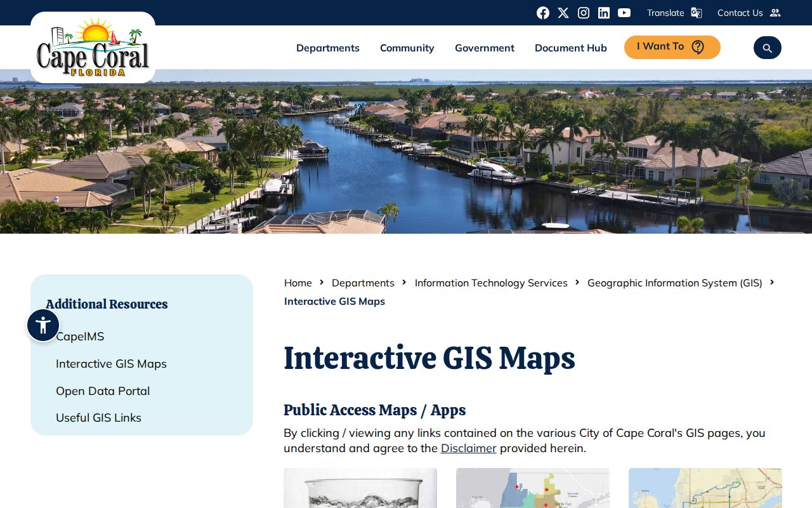Go to Home in the breadcrumb

pos(298,283)
